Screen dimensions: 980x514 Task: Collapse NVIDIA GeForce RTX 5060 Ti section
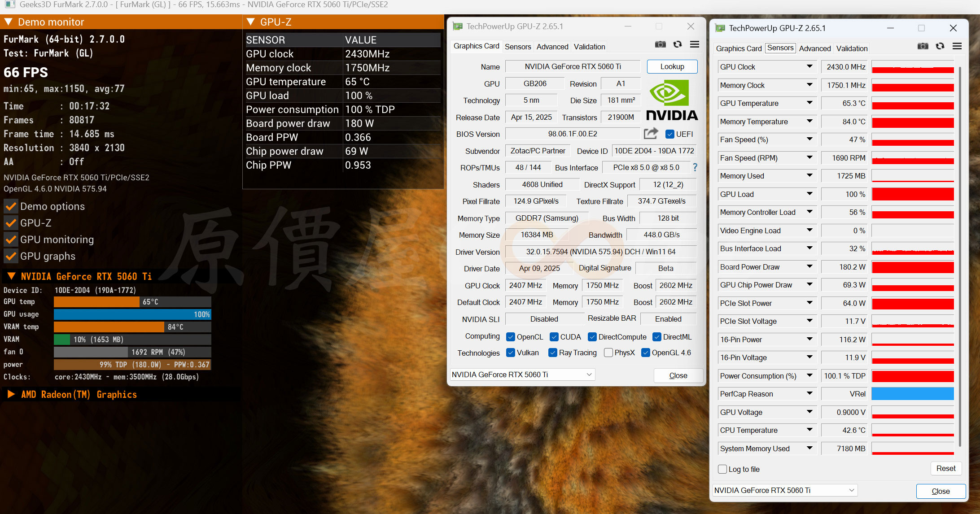pyautogui.click(x=12, y=276)
